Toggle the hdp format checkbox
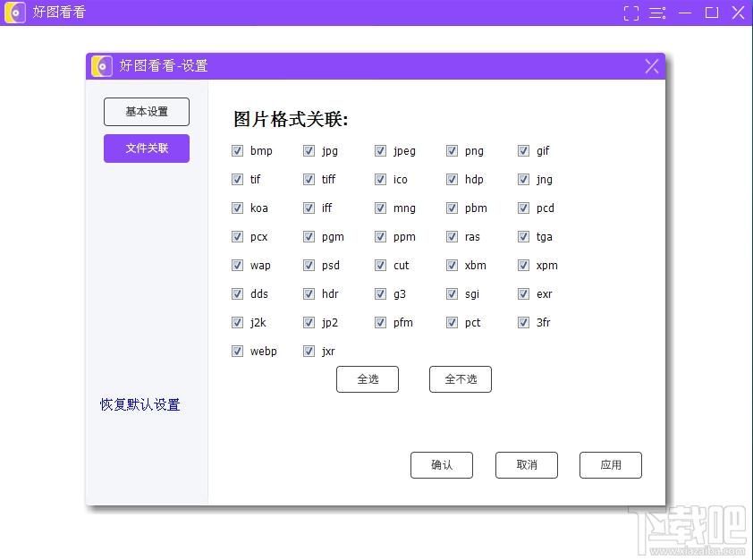 pos(452,180)
